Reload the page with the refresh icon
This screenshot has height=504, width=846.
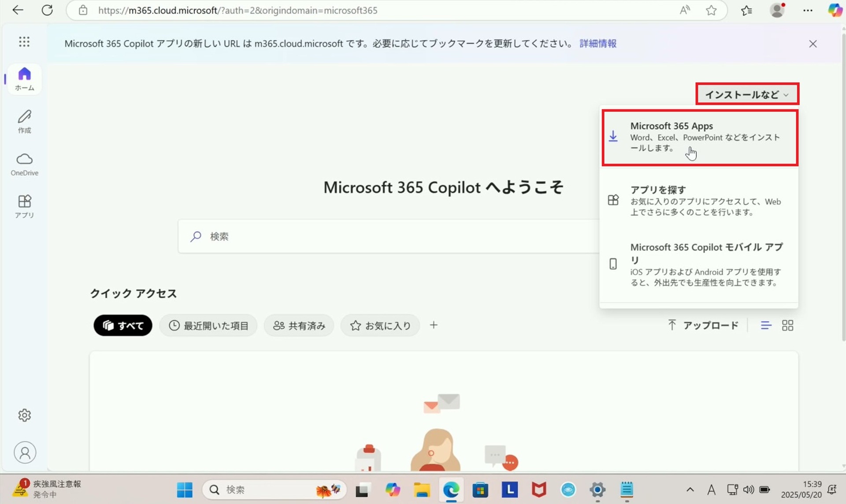[47, 10]
